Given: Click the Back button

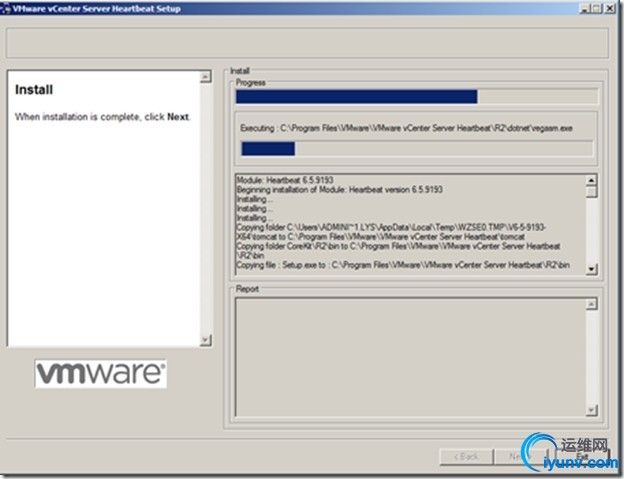Looking at the screenshot, I should (466, 457).
